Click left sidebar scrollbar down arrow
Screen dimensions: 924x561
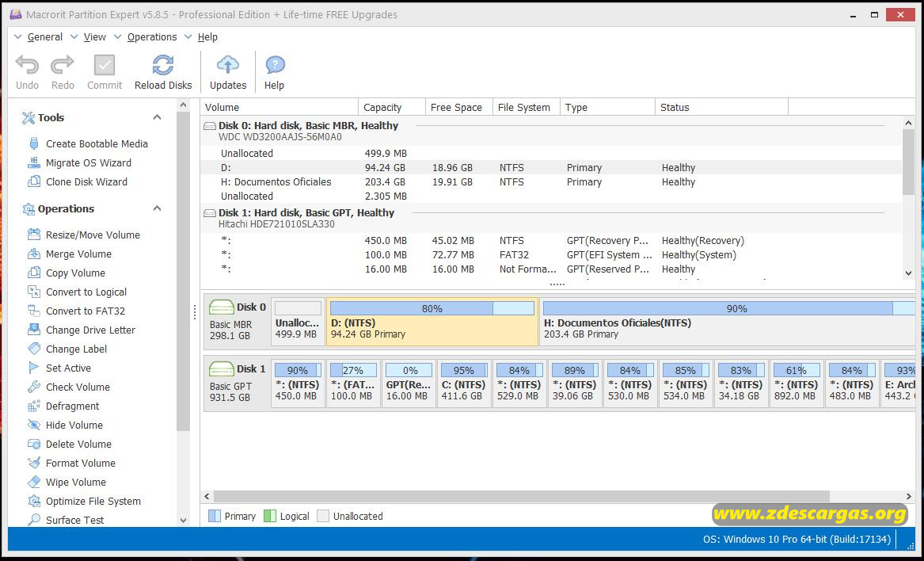coord(183,521)
